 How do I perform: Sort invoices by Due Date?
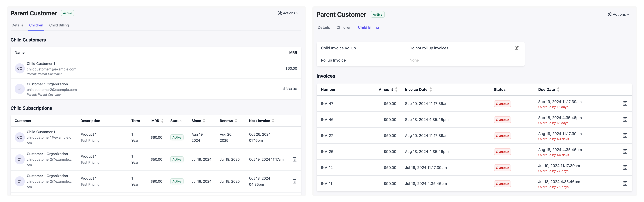point(558,90)
